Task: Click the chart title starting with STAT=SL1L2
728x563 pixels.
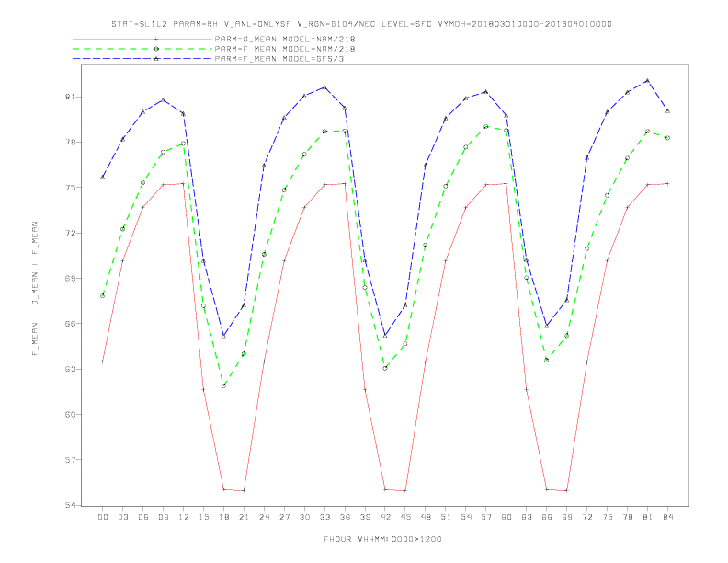Action: (x=361, y=24)
